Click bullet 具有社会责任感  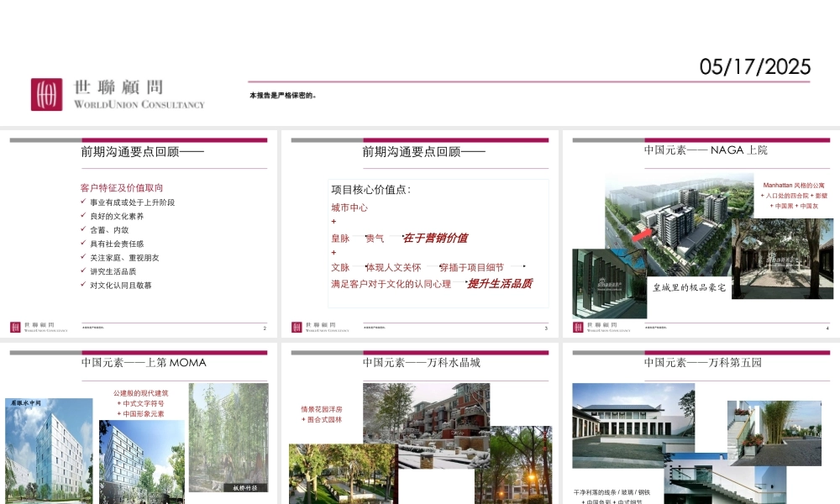click(x=117, y=244)
